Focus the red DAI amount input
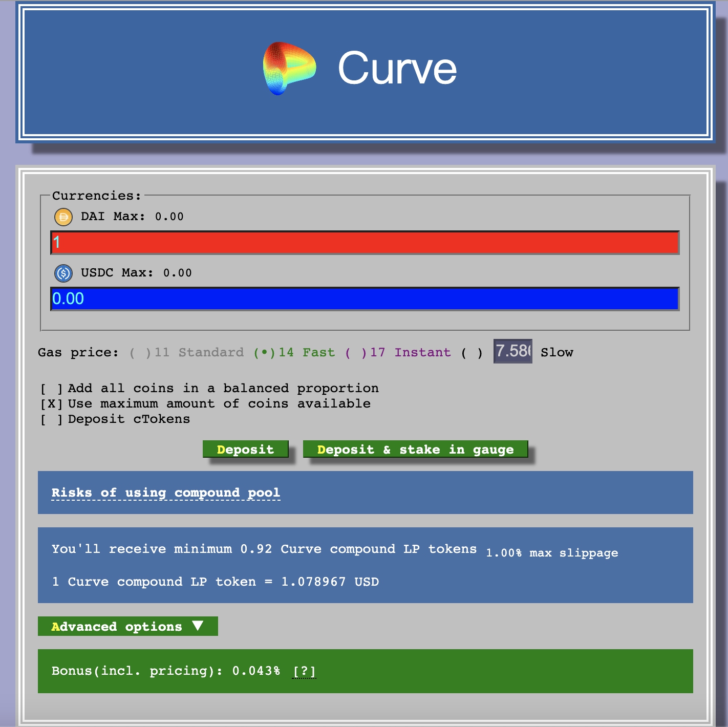Image resolution: width=728 pixels, height=727 pixels. [x=365, y=243]
